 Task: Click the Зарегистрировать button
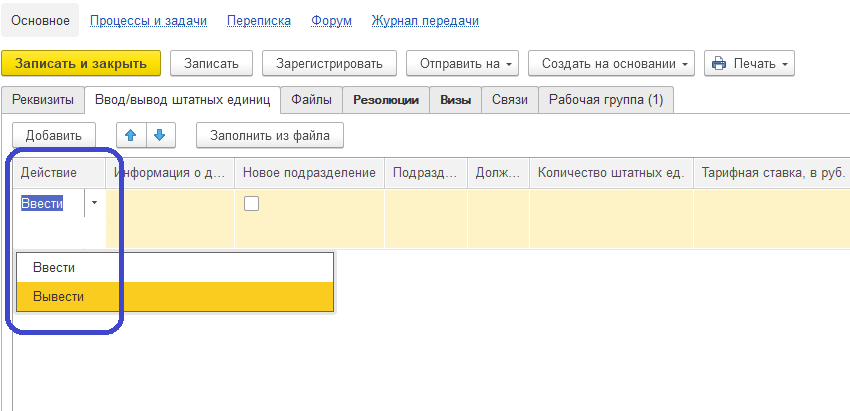click(329, 63)
